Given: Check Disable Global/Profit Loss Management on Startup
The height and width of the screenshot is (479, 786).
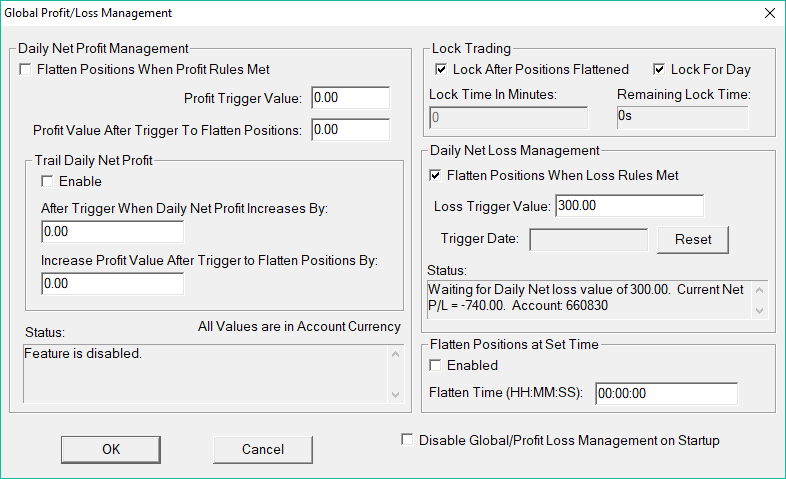Looking at the screenshot, I should 407,440.
